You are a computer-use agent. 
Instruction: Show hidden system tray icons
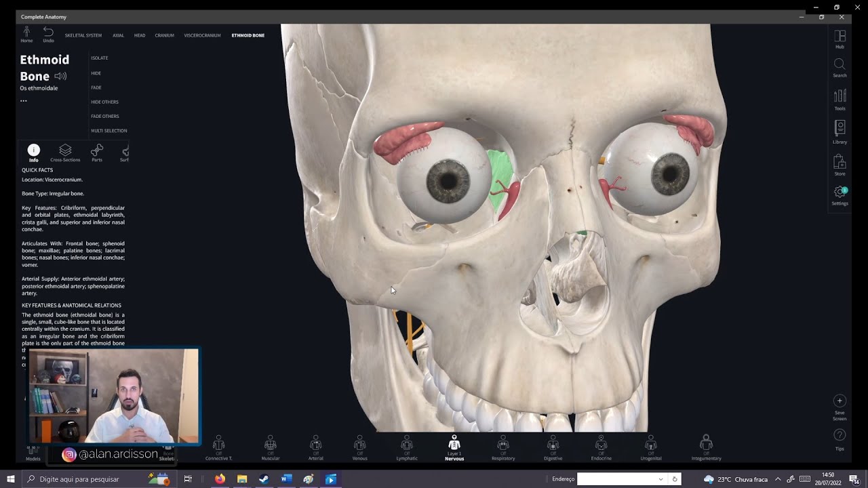[x=778, y=479]
